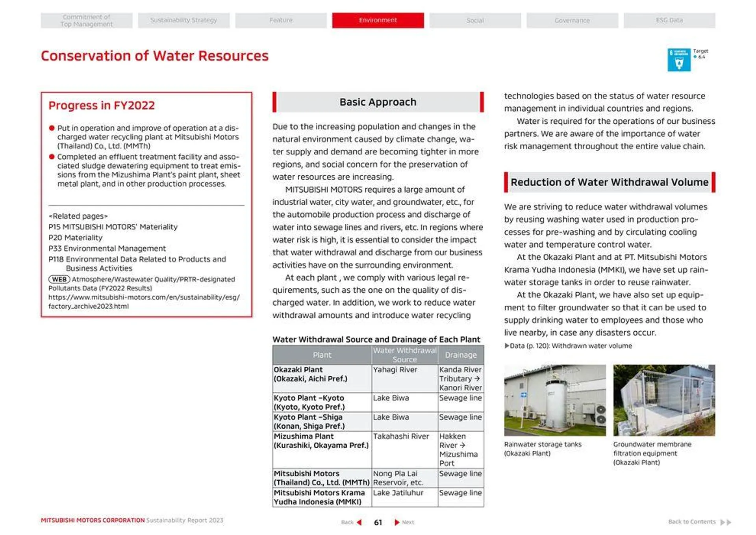Click the MITSUBISHI MOTORS CORPORATION footer text

tap(93, 520)
